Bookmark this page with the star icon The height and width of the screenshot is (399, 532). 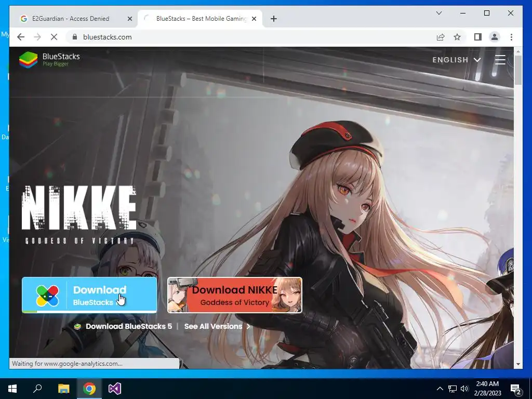[x=457, y=37]
